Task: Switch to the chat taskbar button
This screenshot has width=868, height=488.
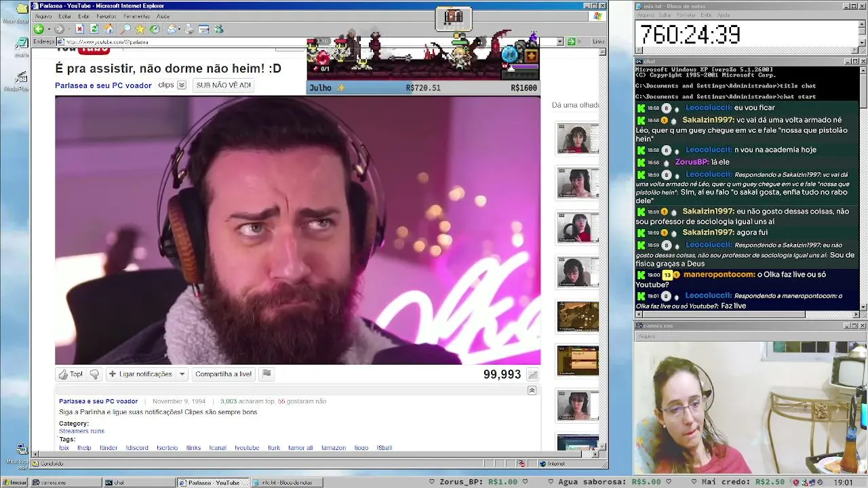Action: click(x=138, y=483)
